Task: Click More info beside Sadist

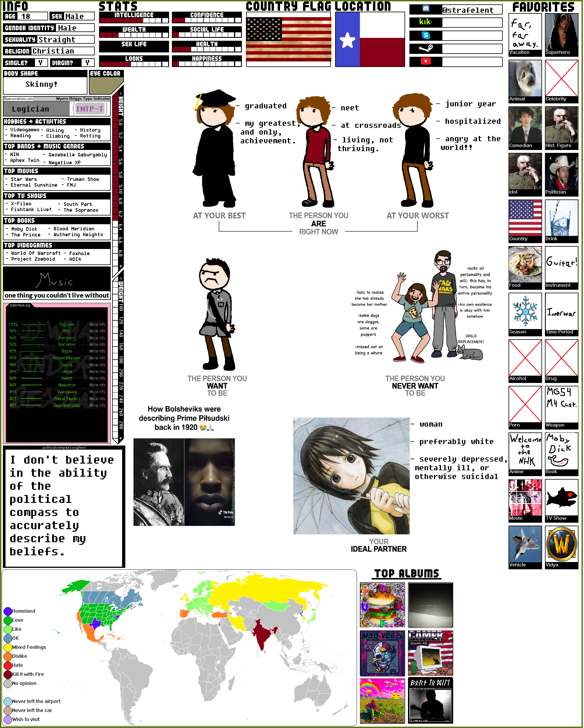Action: (x=97, y=365)
